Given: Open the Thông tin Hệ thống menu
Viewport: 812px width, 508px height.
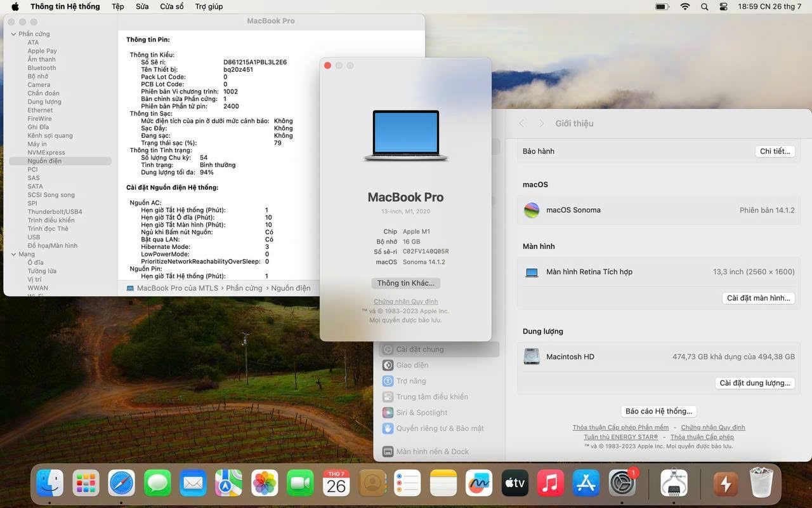Looking at the screenshot, I should click(65, 6).
